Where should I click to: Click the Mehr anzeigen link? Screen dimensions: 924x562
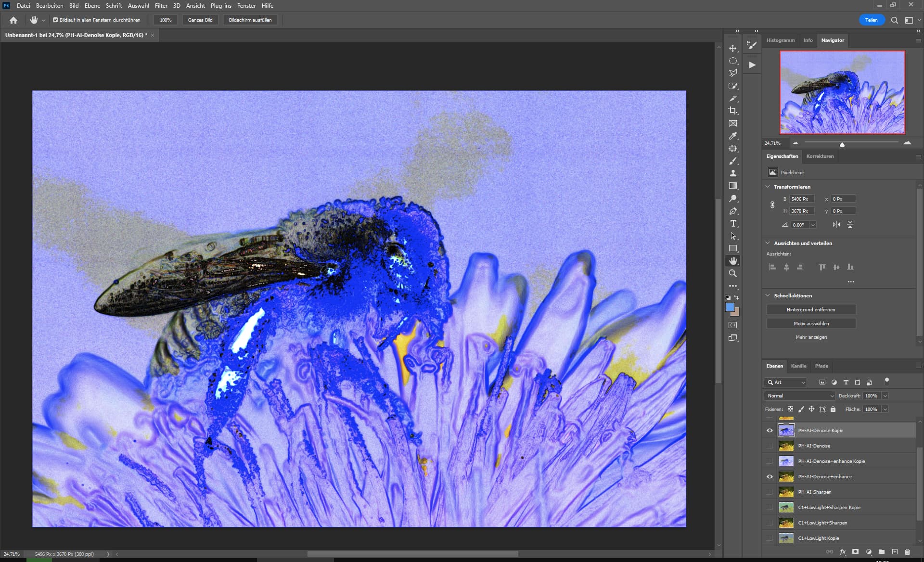pyautogui.click(x=811, y=337)
